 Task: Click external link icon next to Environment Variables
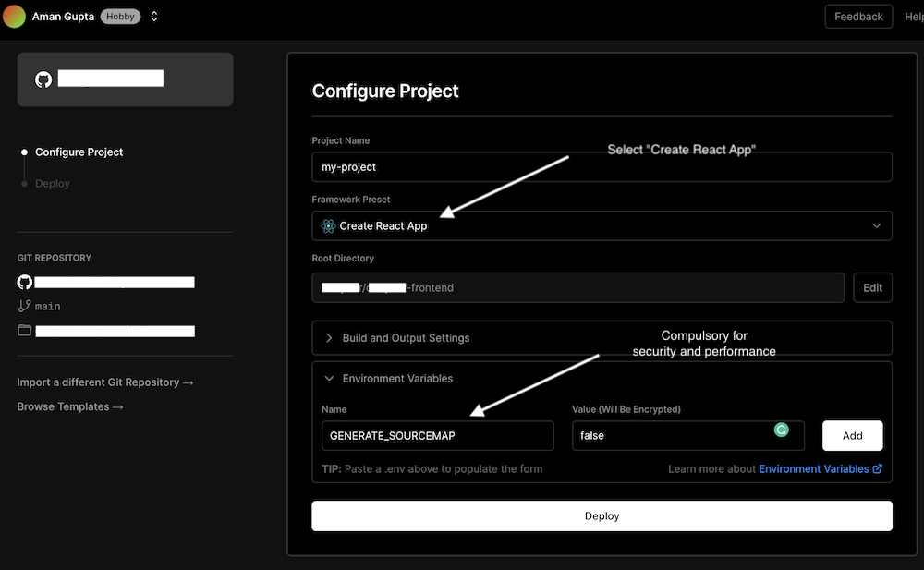(878, 469)
